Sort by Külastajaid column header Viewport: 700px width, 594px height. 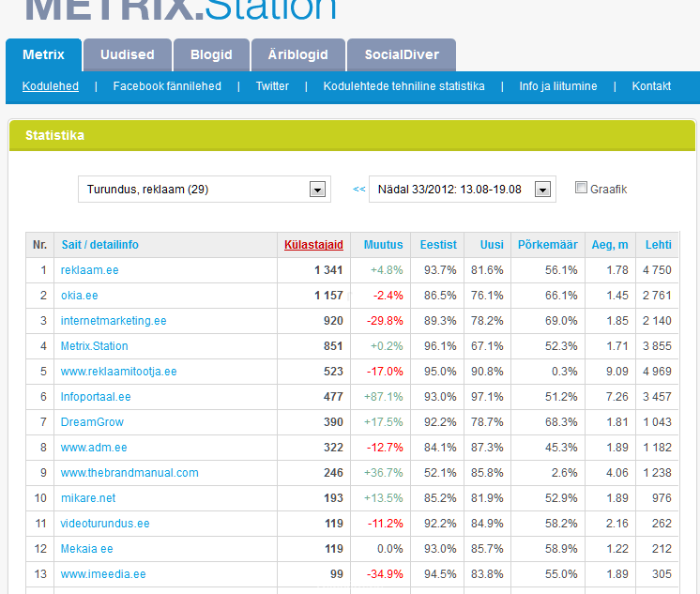click(313, 245)
